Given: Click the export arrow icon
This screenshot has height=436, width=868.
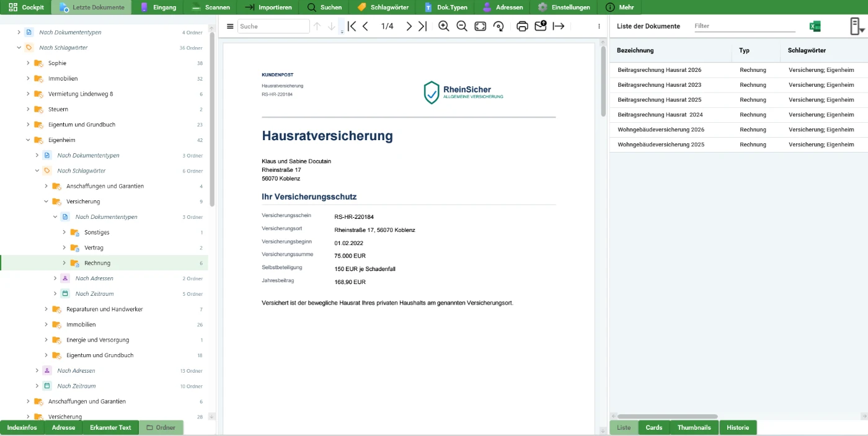Looking at the screenshot, I should (x=559, y=26).
